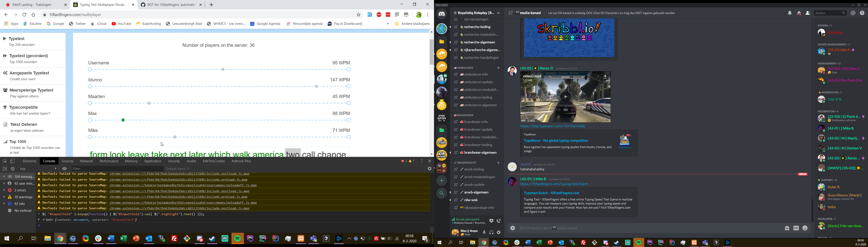Open the 10fastfingers typing-test link
This screenshot has height=247, width=868.
tap(554, 184)
